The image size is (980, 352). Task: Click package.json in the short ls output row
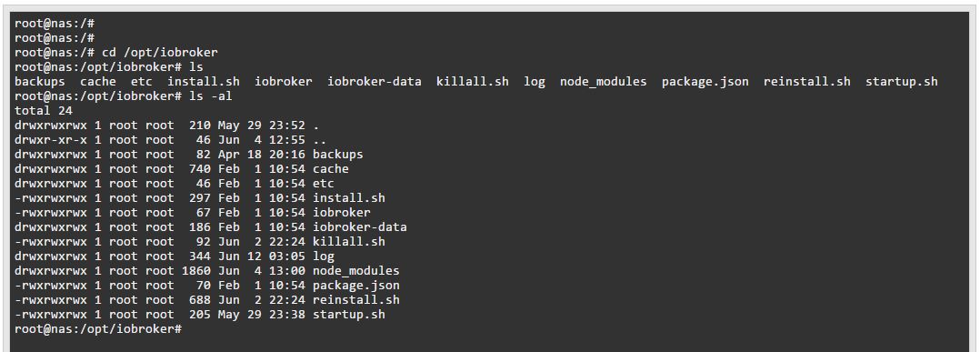click(705, 81)
